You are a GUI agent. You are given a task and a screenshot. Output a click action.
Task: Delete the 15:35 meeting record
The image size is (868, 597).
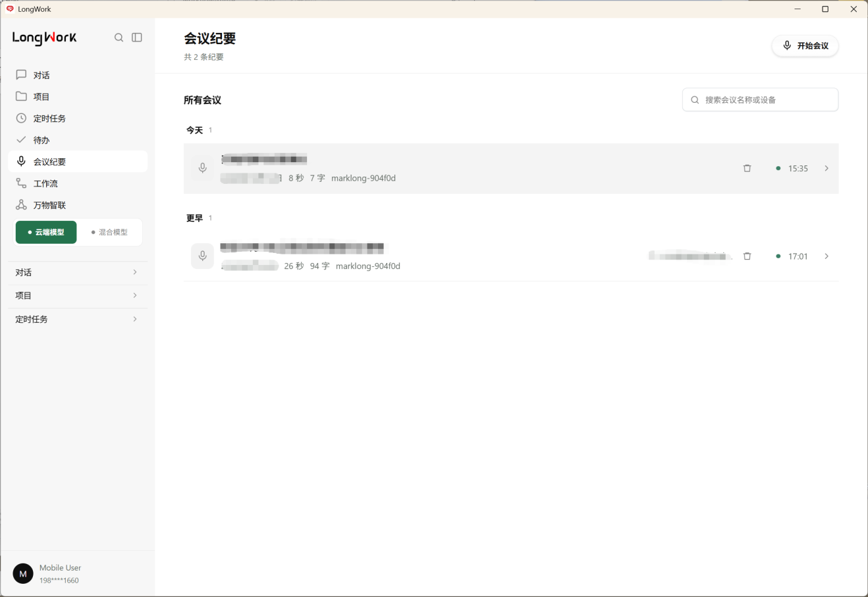pos(747,168)
